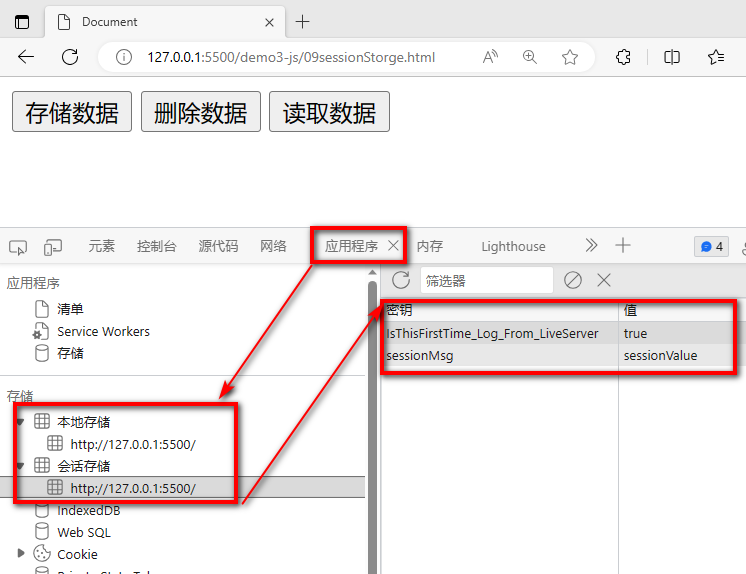Click the 读取数据 button
This screenshot has height=574, width=746.
[x=329, y=112]
